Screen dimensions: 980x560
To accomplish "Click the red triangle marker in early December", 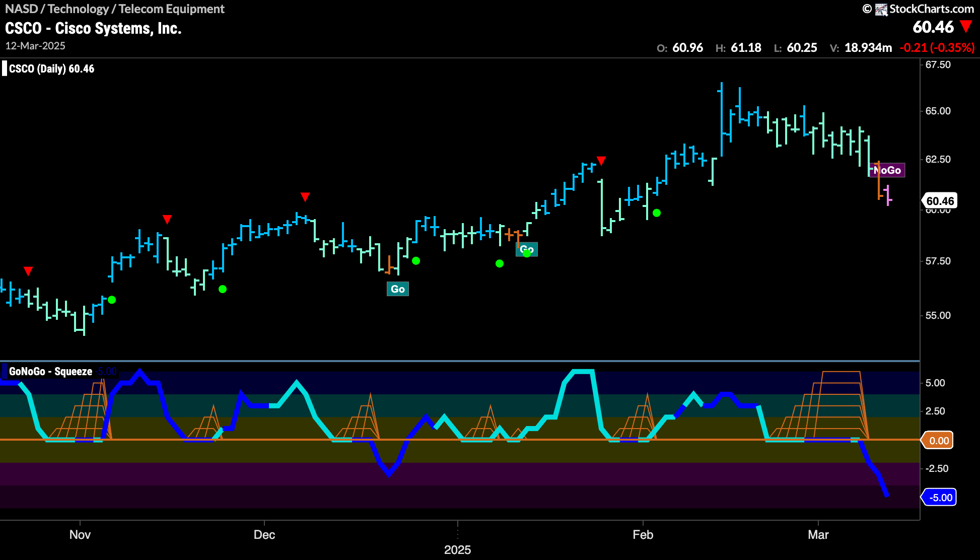I will tap(305, 196).
